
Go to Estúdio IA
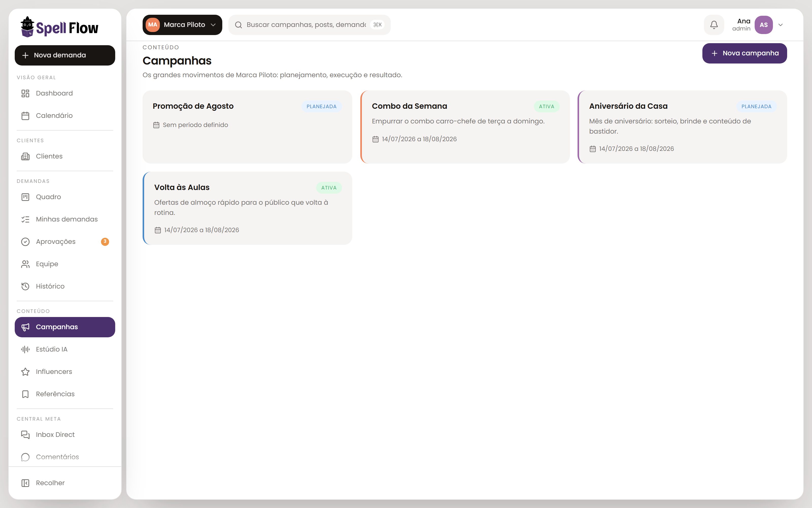coord(65,350)
